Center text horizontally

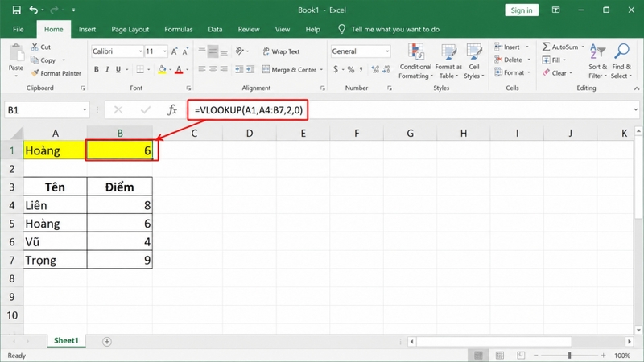pos(213,70)
